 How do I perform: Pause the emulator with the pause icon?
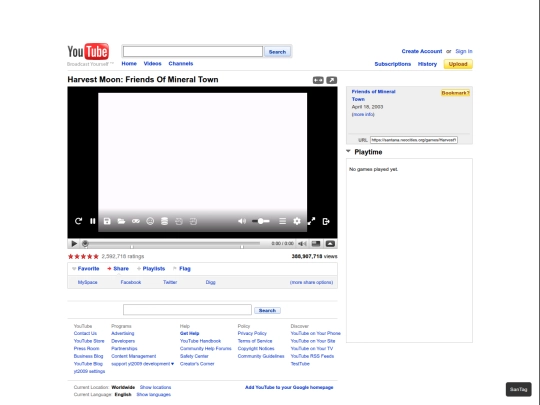(x=93, y=221)
